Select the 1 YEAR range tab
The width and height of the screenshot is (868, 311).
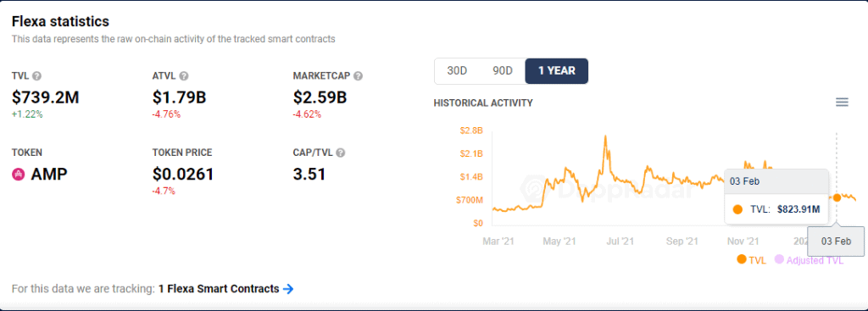[557, 71]
